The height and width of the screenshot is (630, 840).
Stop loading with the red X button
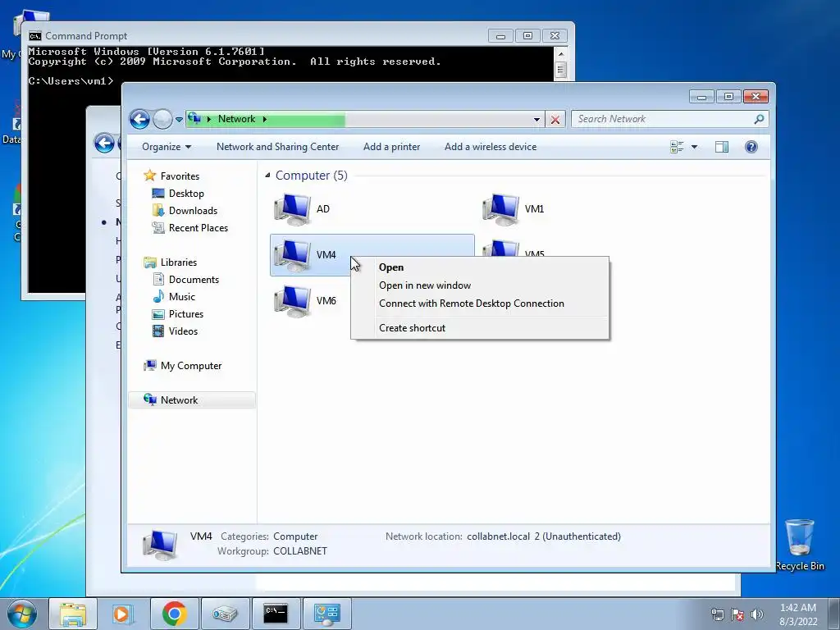point(555,120)
